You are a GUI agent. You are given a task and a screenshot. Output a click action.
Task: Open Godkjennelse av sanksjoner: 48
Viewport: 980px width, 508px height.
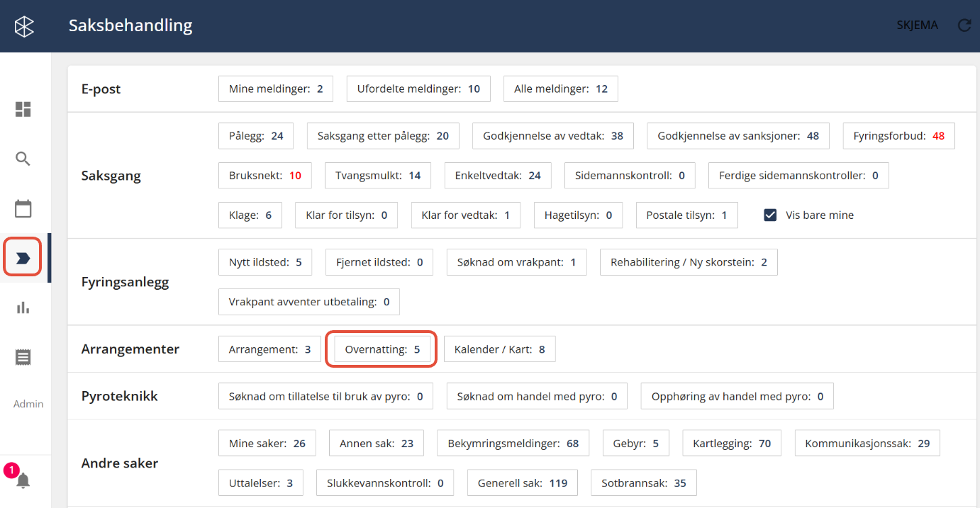pyautogui.click(x=738, y=136)
